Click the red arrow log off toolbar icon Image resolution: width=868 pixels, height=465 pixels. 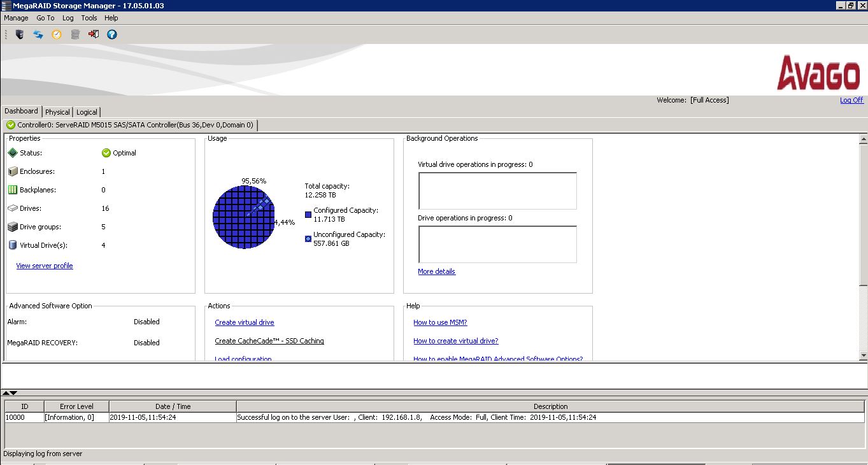(94, 34)
